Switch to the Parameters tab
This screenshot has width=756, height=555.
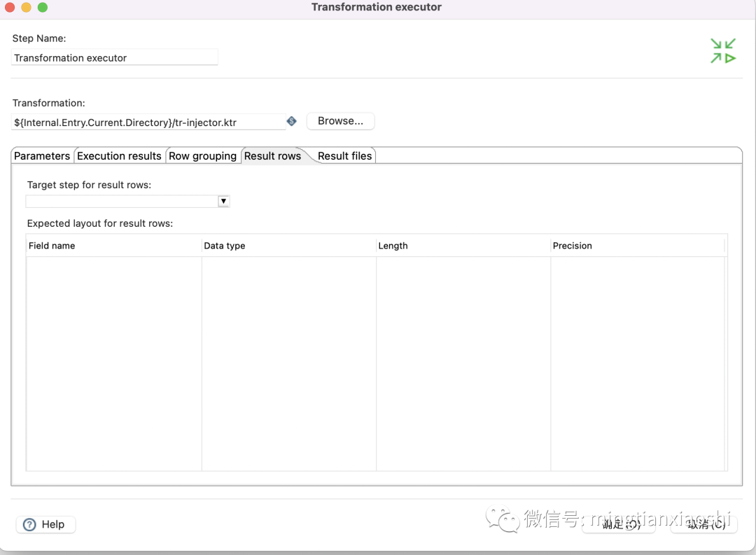(x=42, y=155)
